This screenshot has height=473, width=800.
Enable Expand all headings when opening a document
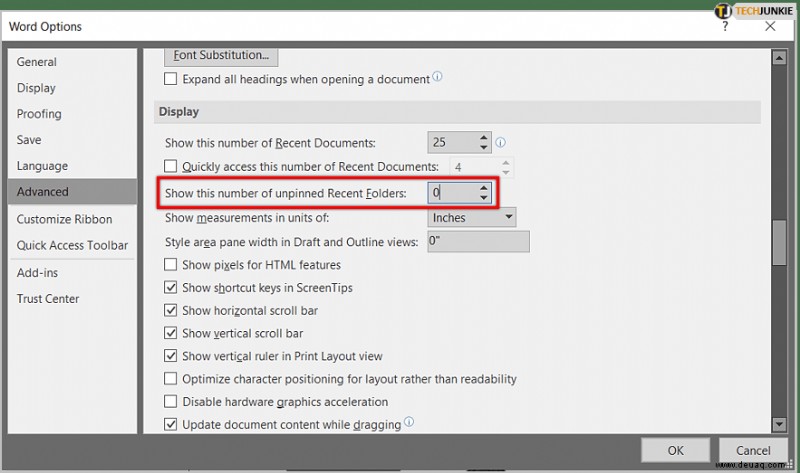(x=170, y=79)
